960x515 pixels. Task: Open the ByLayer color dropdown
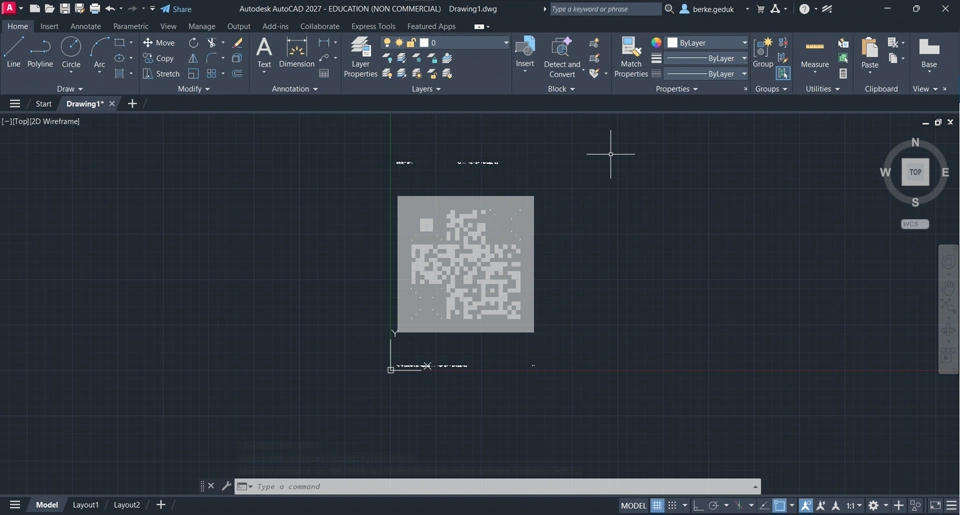coord(707,43)
